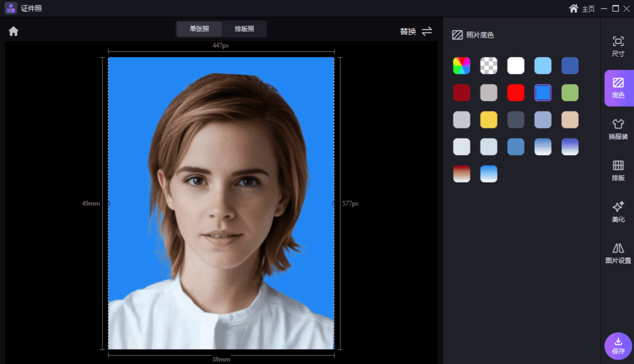
Task: Click the 替换 replace button
Action: [407, 31]
